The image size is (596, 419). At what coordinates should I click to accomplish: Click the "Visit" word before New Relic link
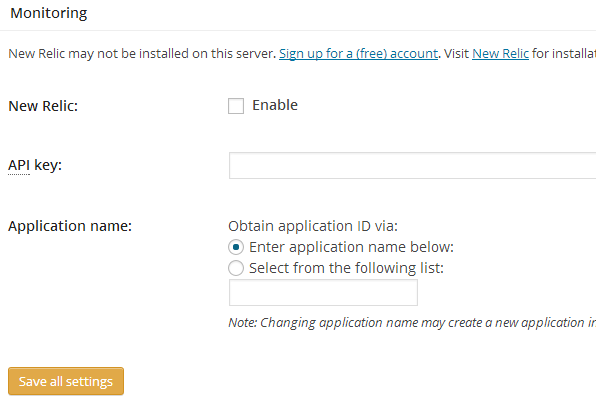(456, 54)
